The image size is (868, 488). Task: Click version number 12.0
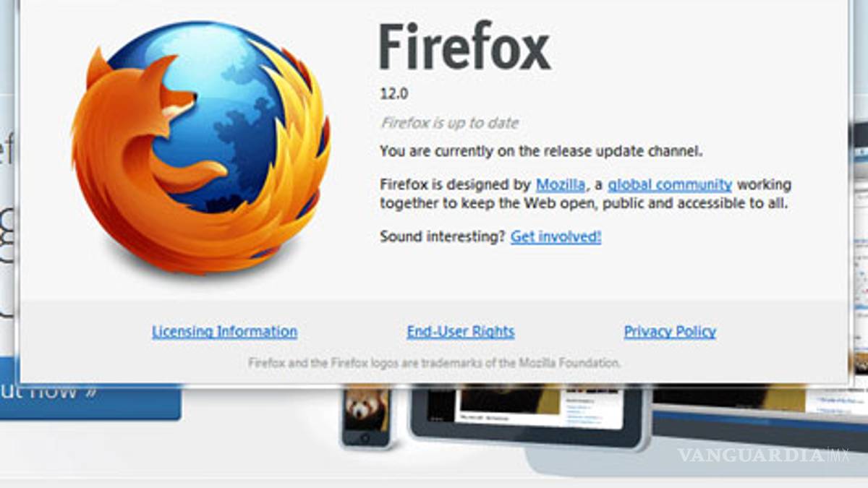click(395, 93)
